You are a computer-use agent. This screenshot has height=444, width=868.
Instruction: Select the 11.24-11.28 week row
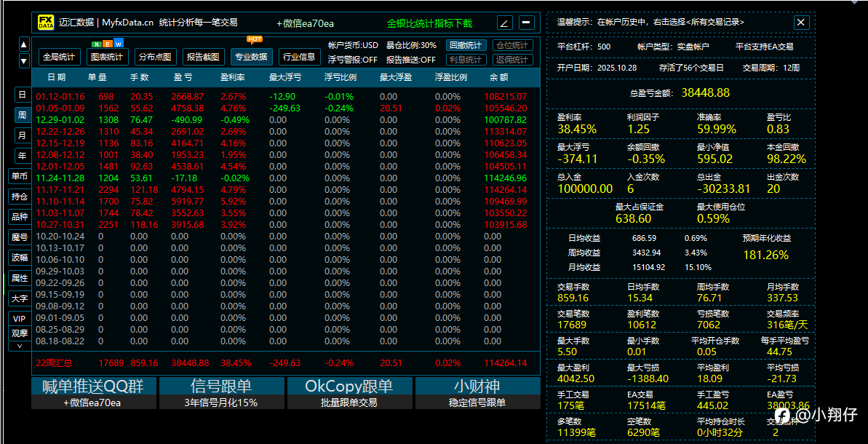[286, 178]
